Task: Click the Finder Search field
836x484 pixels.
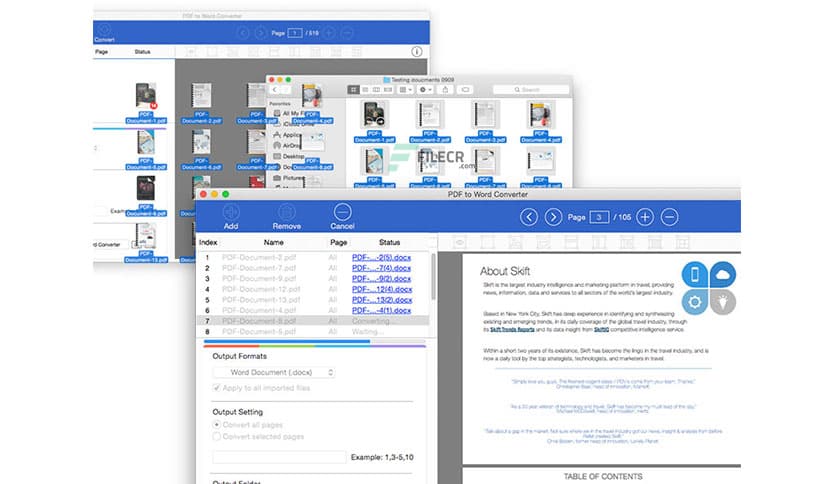Action: [530, 90]
